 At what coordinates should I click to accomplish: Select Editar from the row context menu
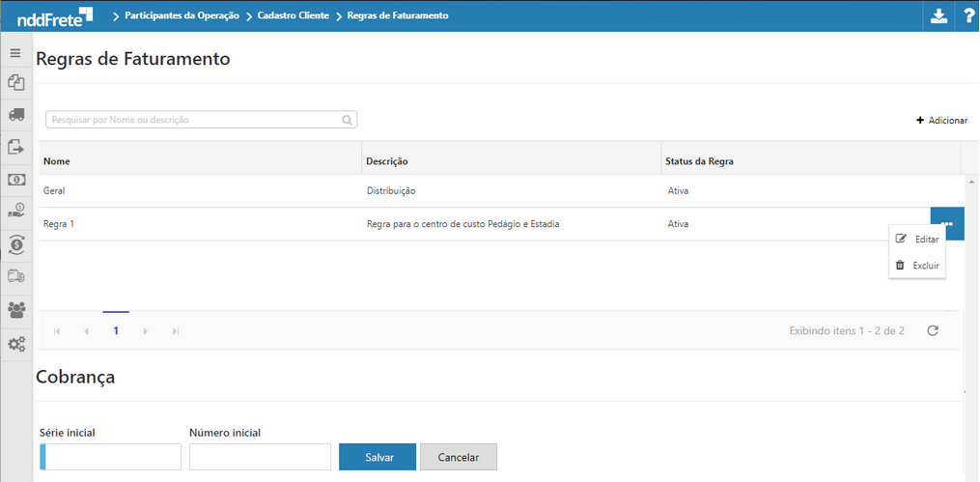coord(917,239)
